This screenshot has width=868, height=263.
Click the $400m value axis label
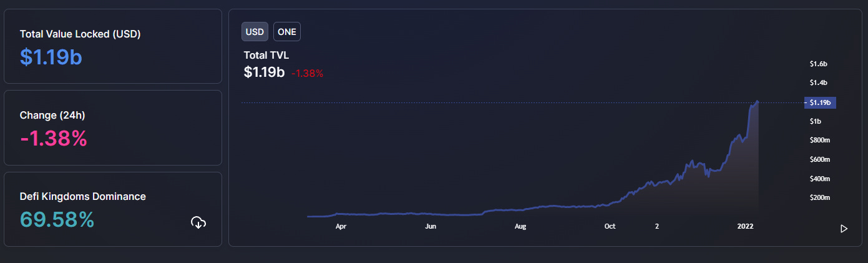pyautogui.click(x=820, y=179)
